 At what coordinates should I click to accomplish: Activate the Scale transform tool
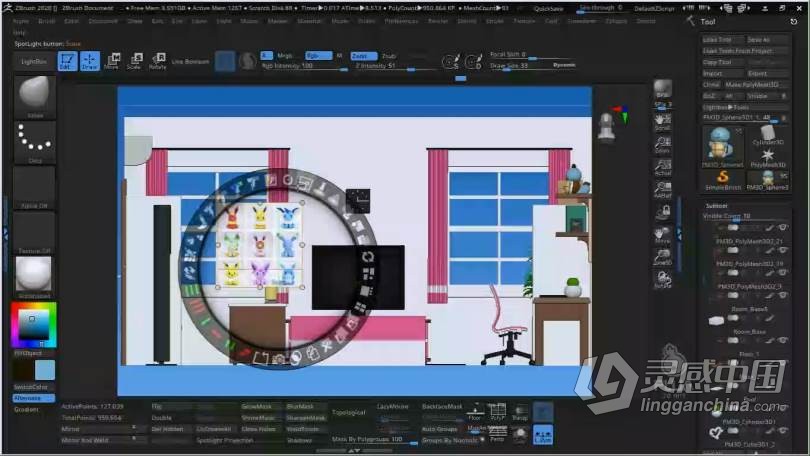[134, 61]
